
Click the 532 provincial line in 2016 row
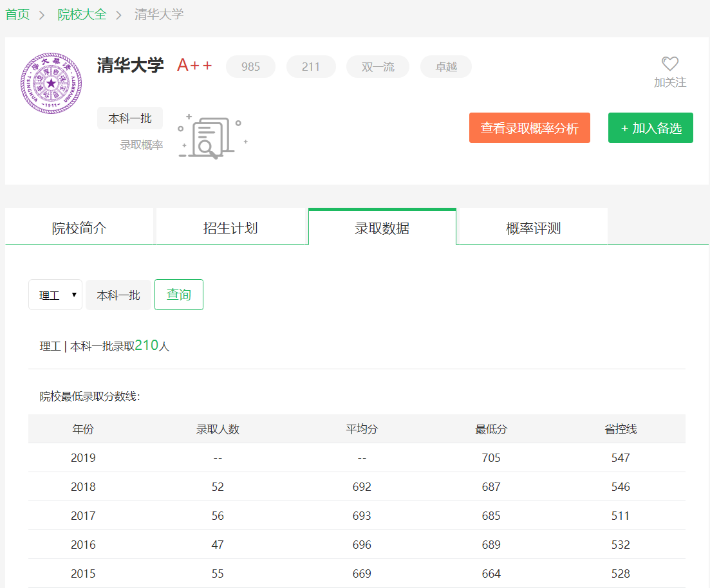coord(621,544)
